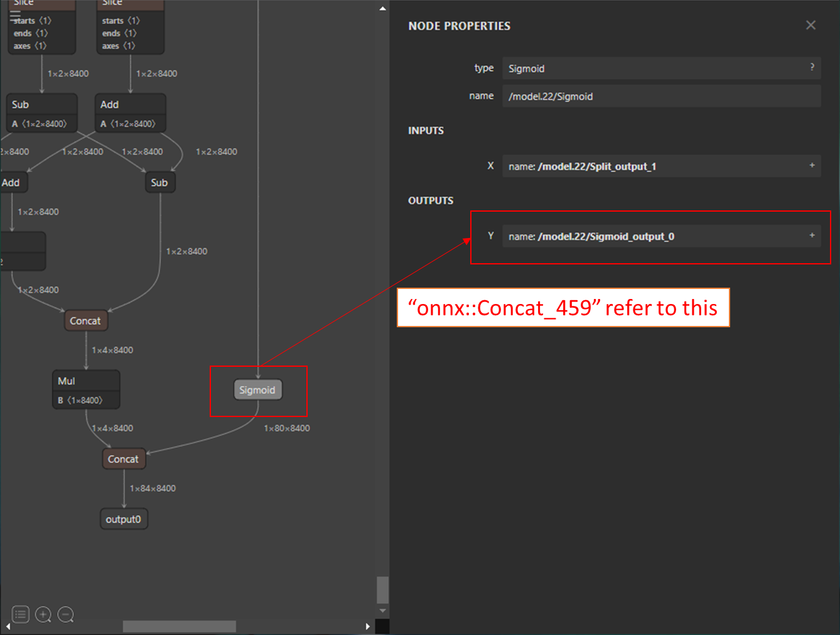Click the vertical scrollbar thumb

click(382, 590)
